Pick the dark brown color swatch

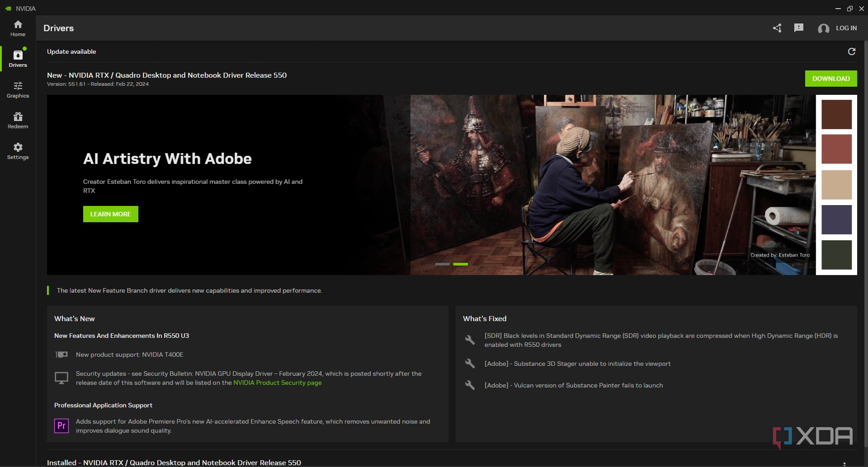836,114
